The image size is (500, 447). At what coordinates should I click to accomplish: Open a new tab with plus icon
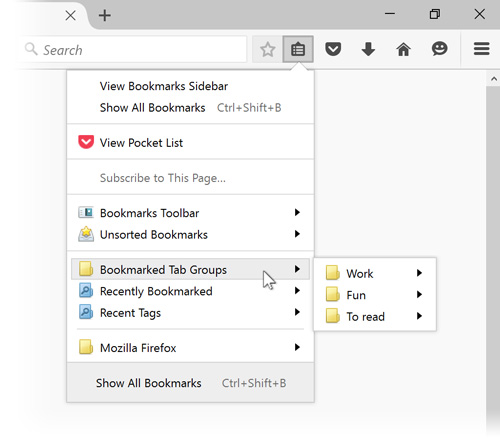click(x=105, y=15)
